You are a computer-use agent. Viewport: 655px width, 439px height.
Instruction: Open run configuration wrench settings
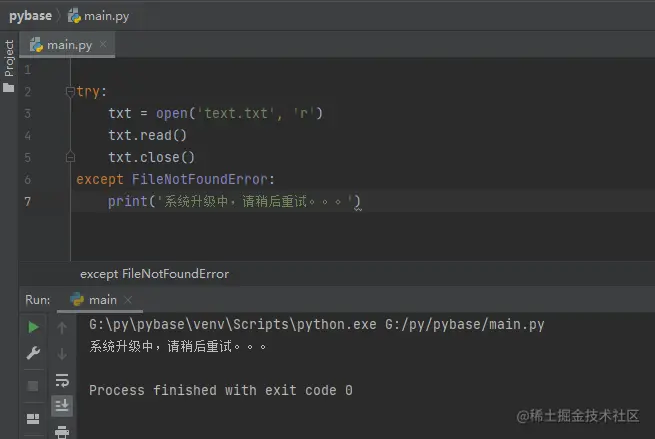click(x=33, y=353)
